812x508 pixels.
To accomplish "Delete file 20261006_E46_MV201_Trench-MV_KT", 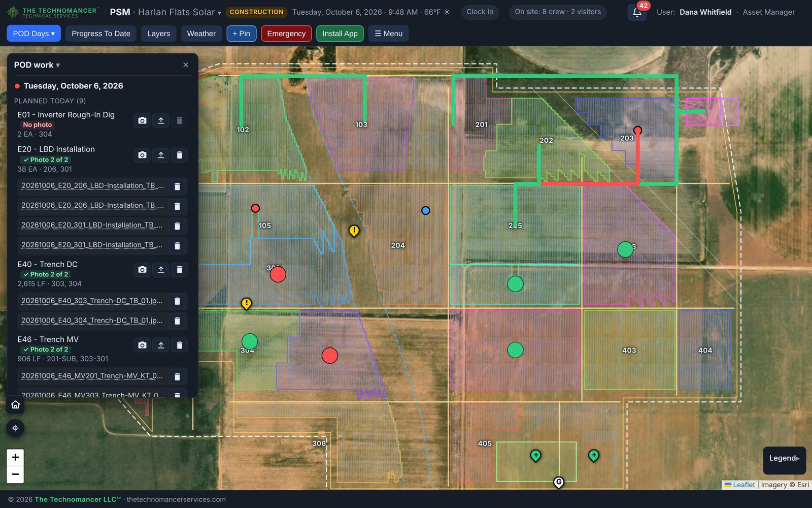I will coord(177,376).
